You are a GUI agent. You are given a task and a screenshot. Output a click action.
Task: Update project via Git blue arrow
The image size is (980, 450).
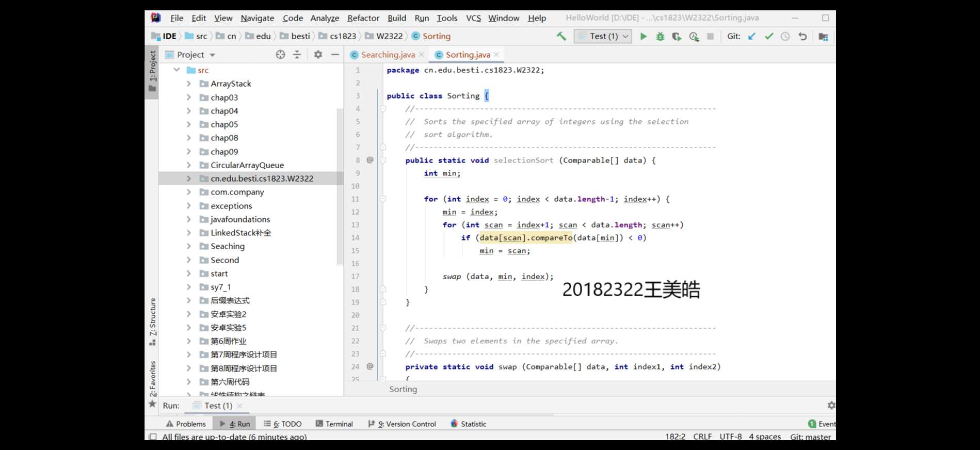click(752, 36)
